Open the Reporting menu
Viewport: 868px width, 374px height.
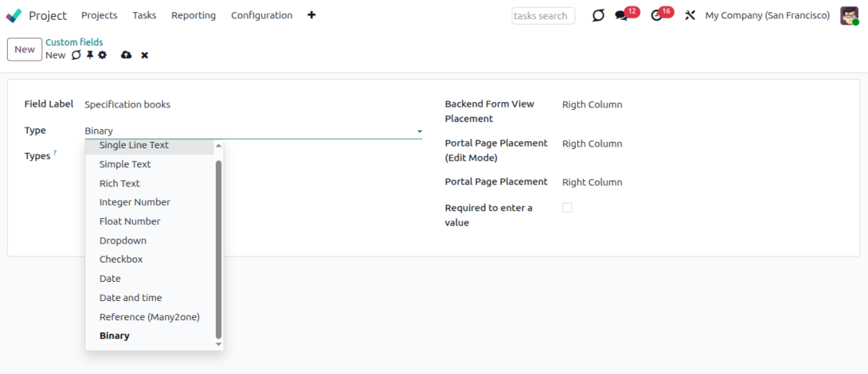coord(194,15)
